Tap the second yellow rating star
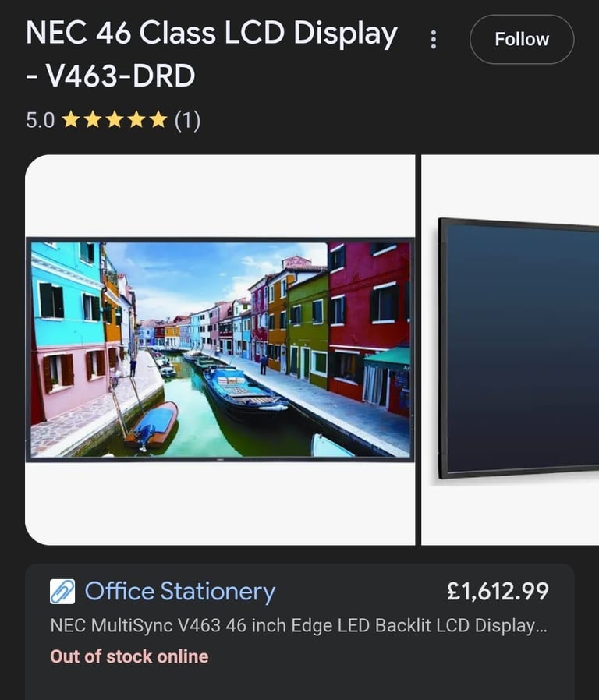This screenshot has height=700, width=599. [x=93, y=119]
